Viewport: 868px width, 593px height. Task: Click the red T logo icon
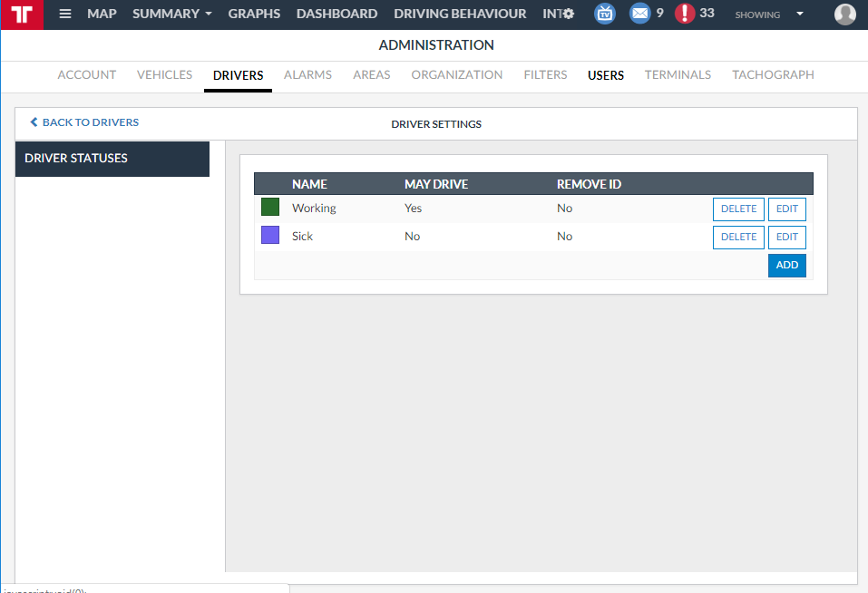(22, 15)
